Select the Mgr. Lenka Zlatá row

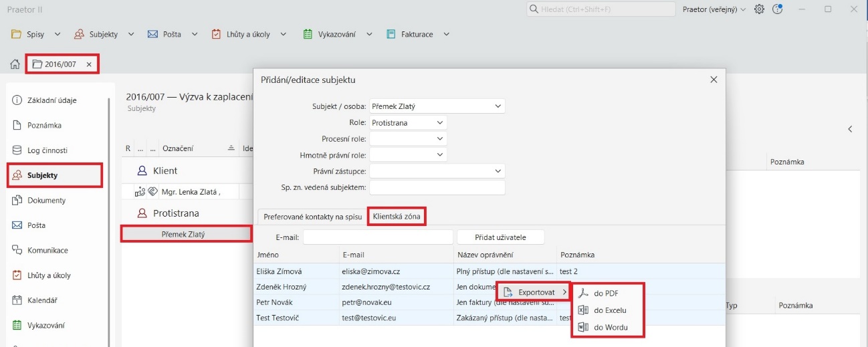(x=186, y=192)
